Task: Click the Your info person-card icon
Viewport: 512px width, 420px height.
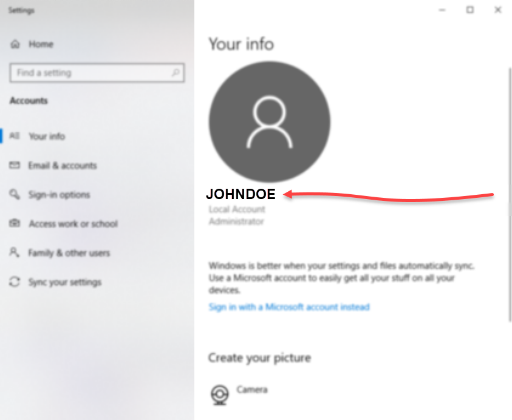Action: point(15,136)
